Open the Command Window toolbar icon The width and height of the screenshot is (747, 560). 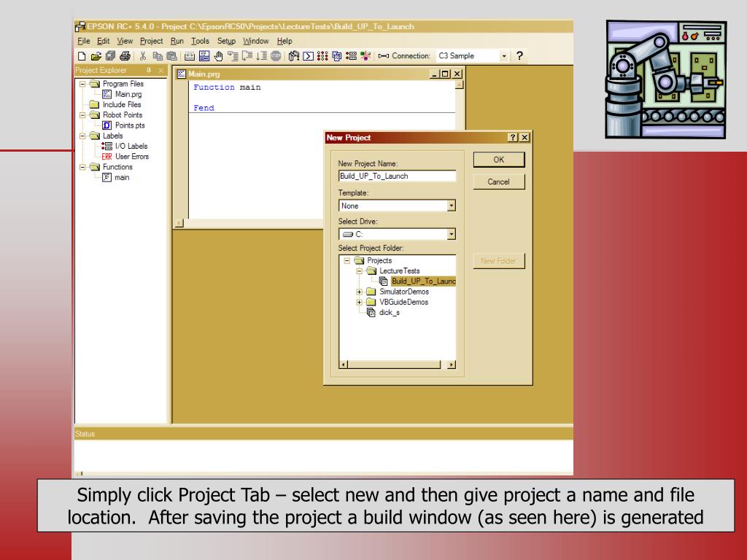pos(309,56)
